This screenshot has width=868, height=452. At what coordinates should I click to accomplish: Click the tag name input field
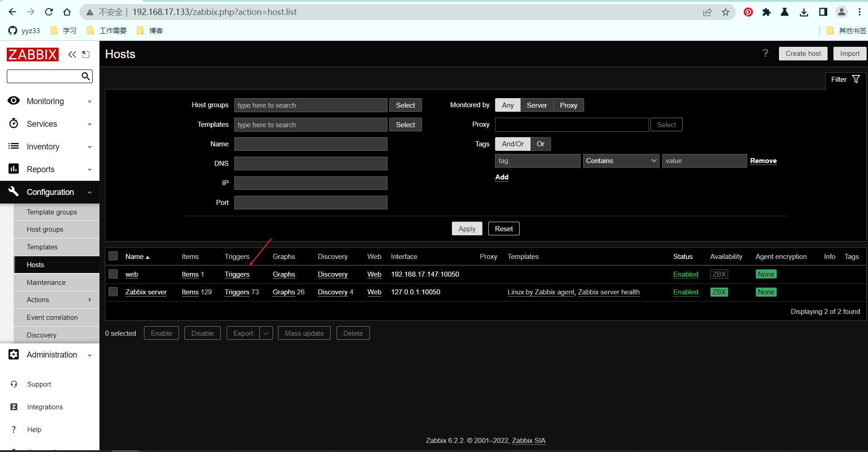click(x=538, y=161)
